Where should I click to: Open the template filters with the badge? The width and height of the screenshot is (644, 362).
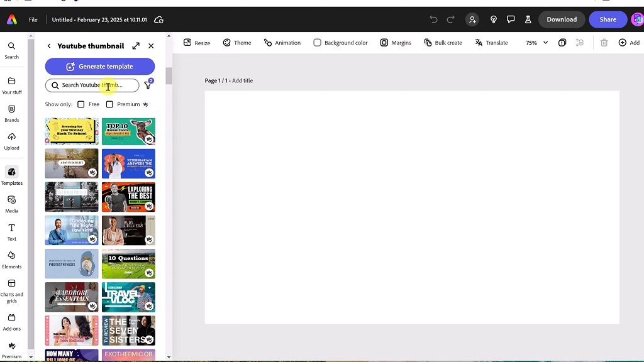[147, 85]
